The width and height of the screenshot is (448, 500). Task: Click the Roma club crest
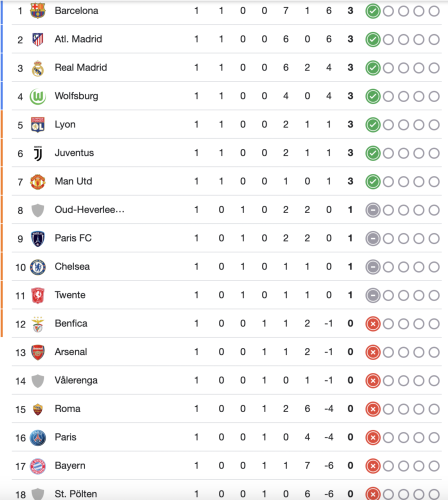click(37, 409)
